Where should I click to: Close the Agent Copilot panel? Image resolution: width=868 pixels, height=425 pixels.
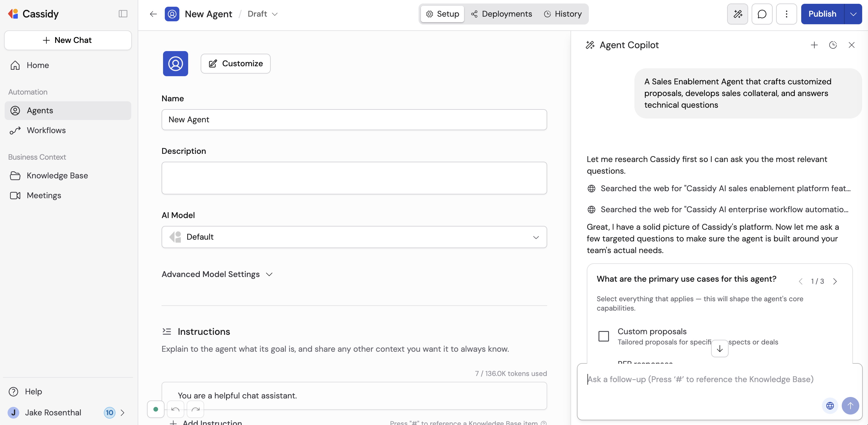point(851,45)
